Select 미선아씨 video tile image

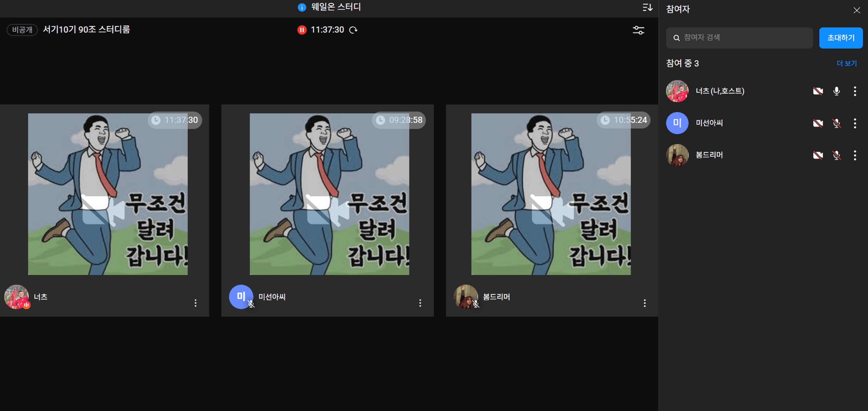329,194
